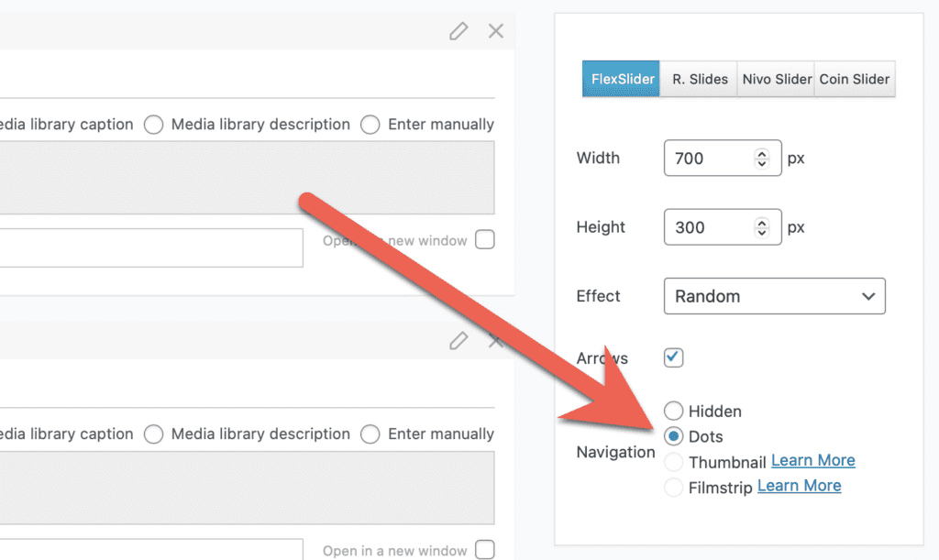Click the Width stepper arrows
Screen dimensions: 939x560
click(x=761, y=158)
